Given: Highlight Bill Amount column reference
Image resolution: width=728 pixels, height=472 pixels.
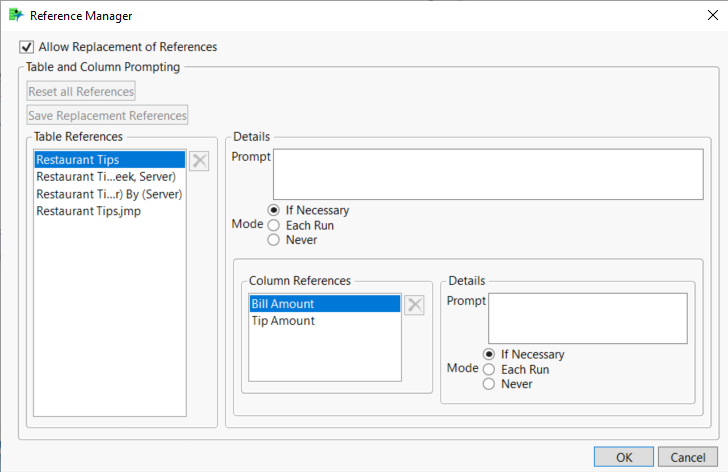Looking at the screenshot, I should coord(283,303).
